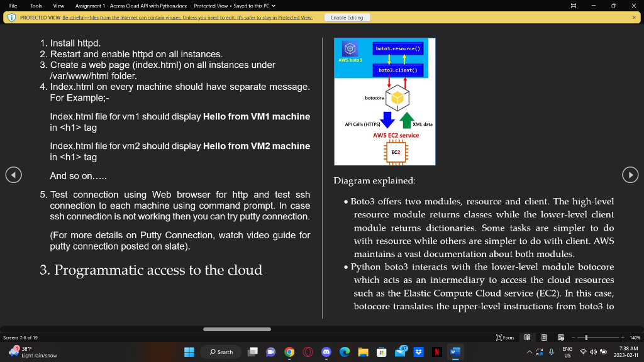Switch to Web Layout view

560,337
